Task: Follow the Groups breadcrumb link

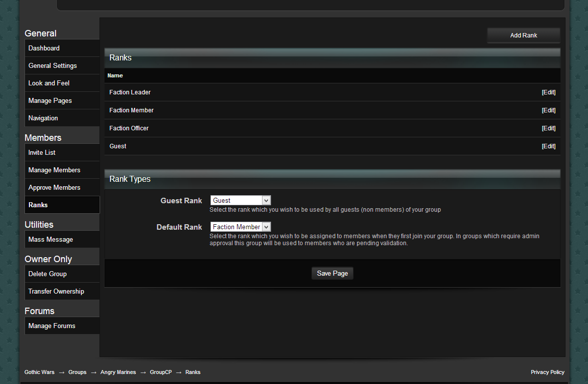Action: click(77, 372)
